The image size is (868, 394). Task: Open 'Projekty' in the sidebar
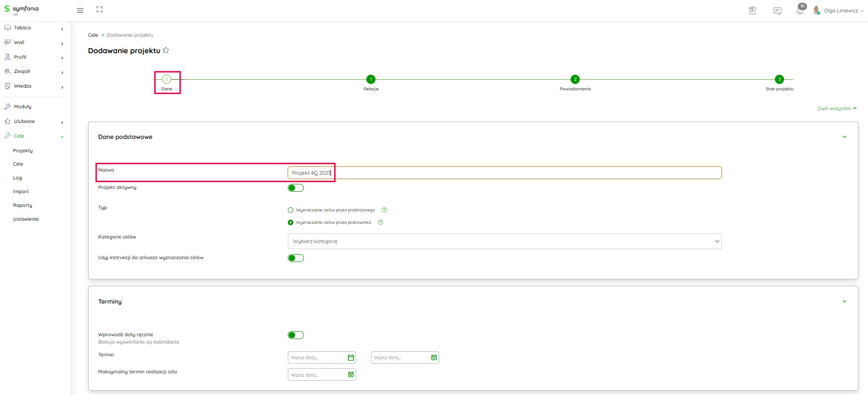(x=23, y=150)
